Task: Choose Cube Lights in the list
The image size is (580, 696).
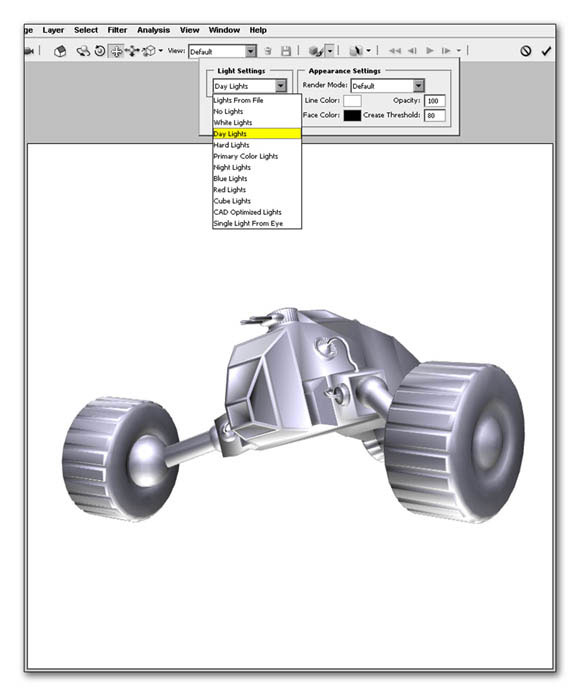Action: pyautogui.click(x=257, y=201)
